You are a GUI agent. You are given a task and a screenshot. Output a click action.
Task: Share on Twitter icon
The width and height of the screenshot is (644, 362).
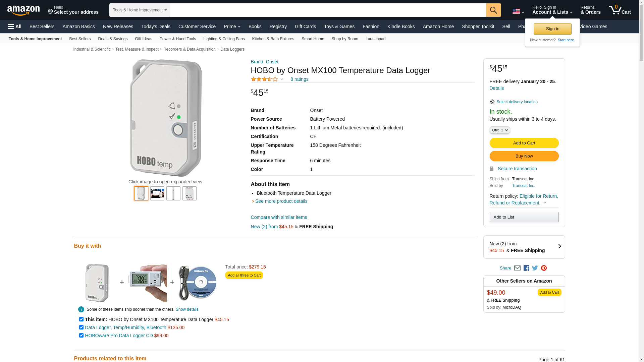coord(535,268)
